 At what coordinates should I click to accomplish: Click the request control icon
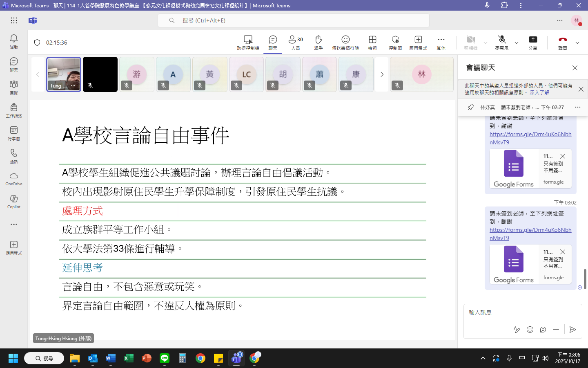(248, 42)
